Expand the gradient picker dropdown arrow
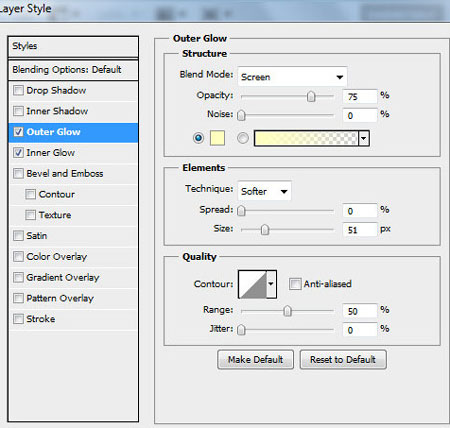The height and width of the screenshot is (428, 450). (364, 138)
